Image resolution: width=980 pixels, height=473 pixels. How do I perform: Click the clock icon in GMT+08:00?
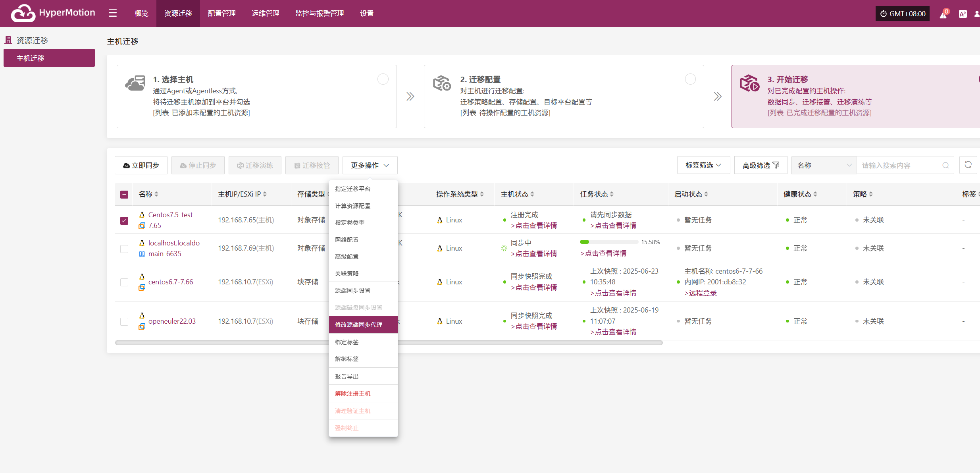884,14
